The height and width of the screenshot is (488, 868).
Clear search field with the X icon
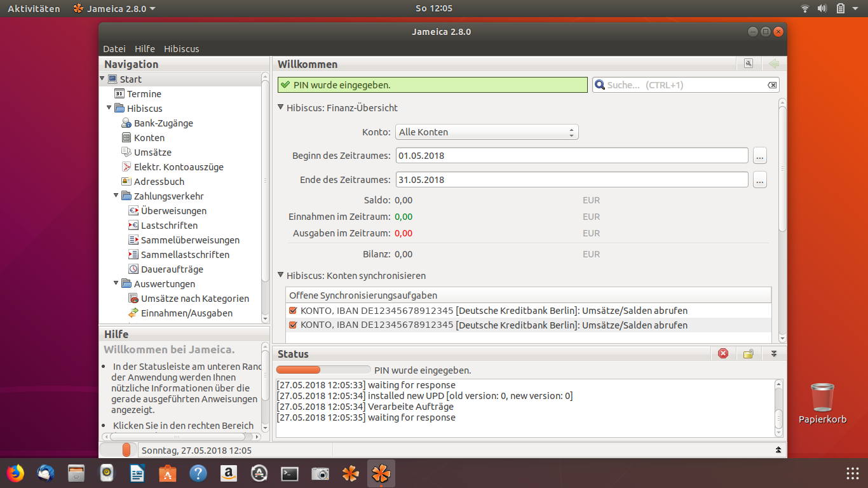coord(771,85)
